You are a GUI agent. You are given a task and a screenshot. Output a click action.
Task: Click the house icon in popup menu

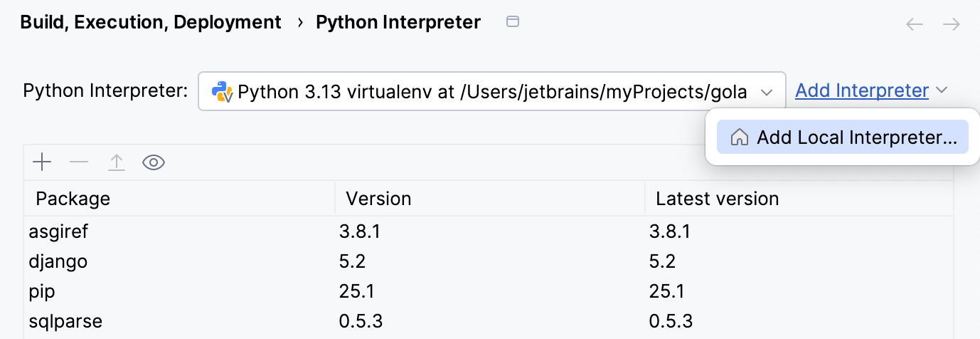(740, 137)
